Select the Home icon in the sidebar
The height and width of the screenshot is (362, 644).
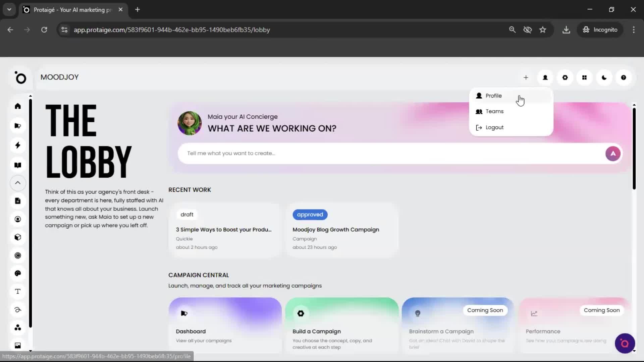18,106
